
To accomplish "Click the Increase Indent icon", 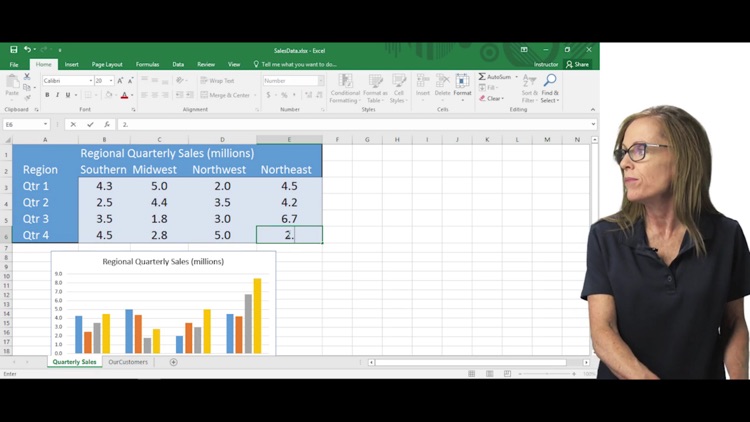I will (x=190, y=95).
